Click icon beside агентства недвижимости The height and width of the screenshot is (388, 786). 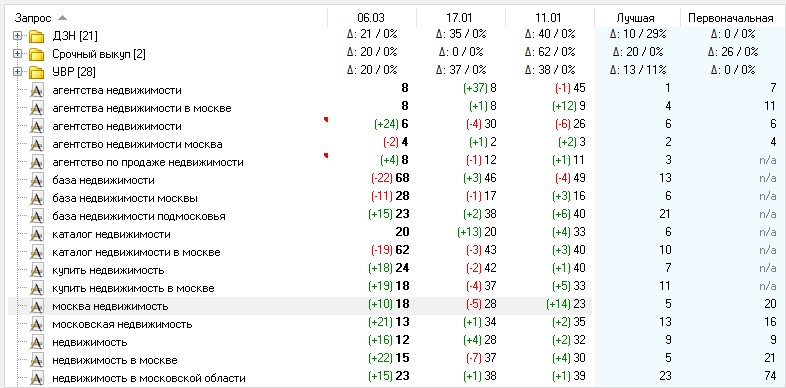click(x=37, y=90)
